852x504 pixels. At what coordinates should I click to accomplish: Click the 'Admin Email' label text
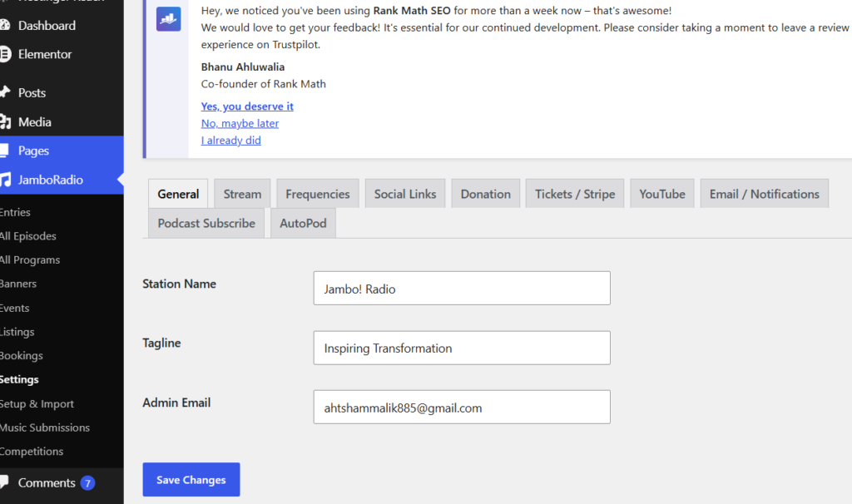(x=176, y=403)
